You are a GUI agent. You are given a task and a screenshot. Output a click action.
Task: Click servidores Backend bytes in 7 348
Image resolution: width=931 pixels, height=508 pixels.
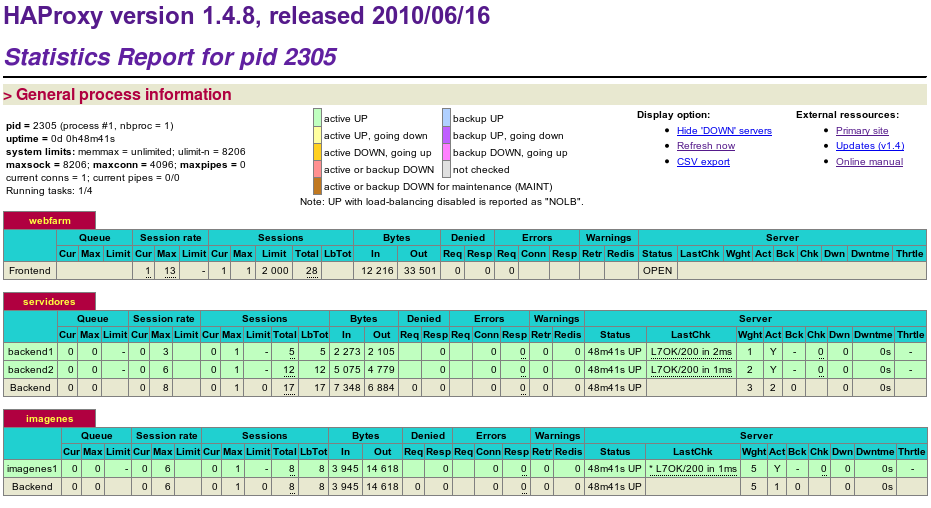pos(347,388)
